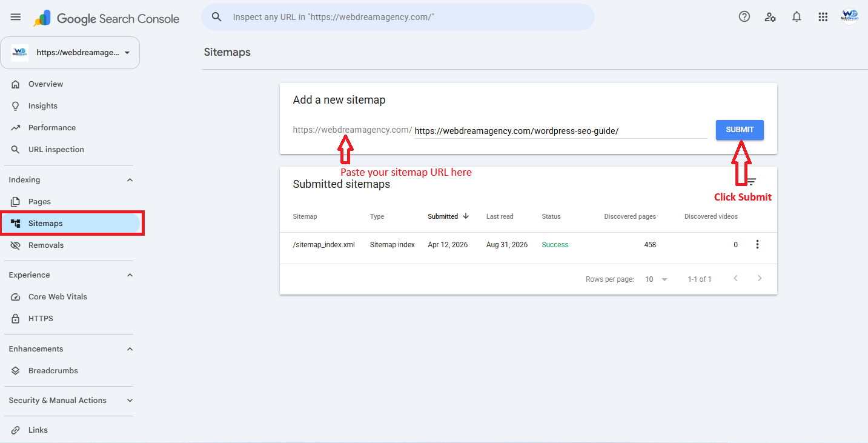Screen dimensions: 868x443
Task: Click the Status column header
Action: [x=551, y=216]
